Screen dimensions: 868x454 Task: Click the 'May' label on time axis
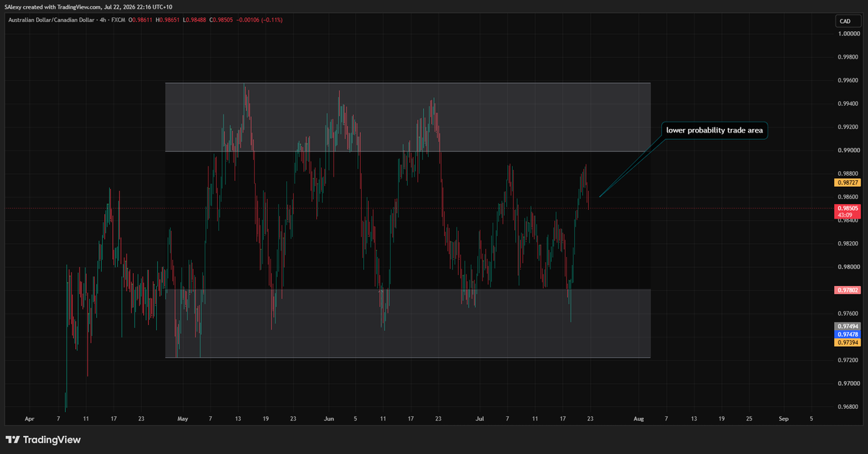click(182, 419)
